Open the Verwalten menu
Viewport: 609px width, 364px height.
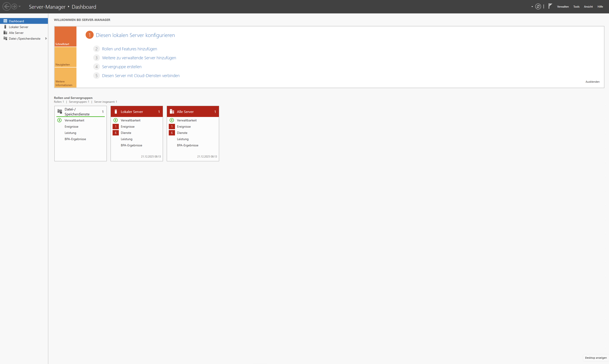[x=563, y=6]
